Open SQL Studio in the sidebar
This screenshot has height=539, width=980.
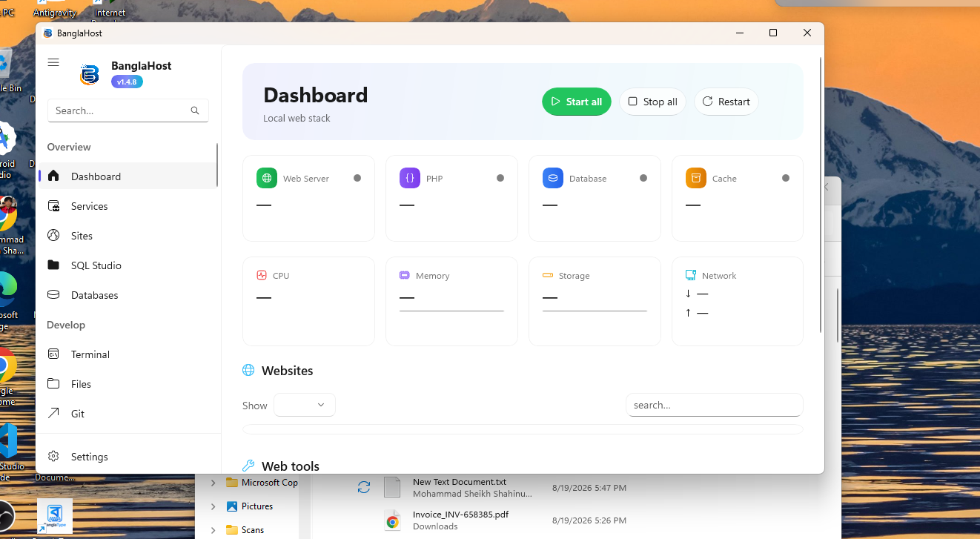(127, 265)
